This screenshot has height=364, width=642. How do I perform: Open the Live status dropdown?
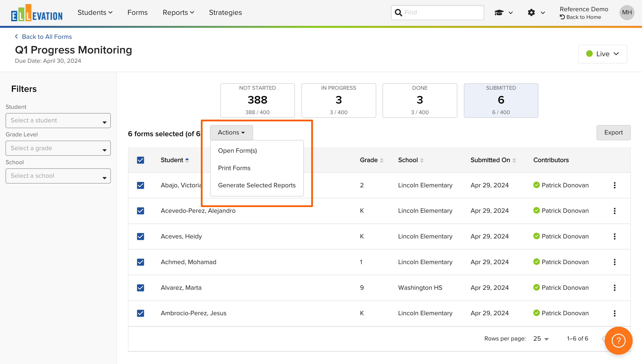pos(603,54)
